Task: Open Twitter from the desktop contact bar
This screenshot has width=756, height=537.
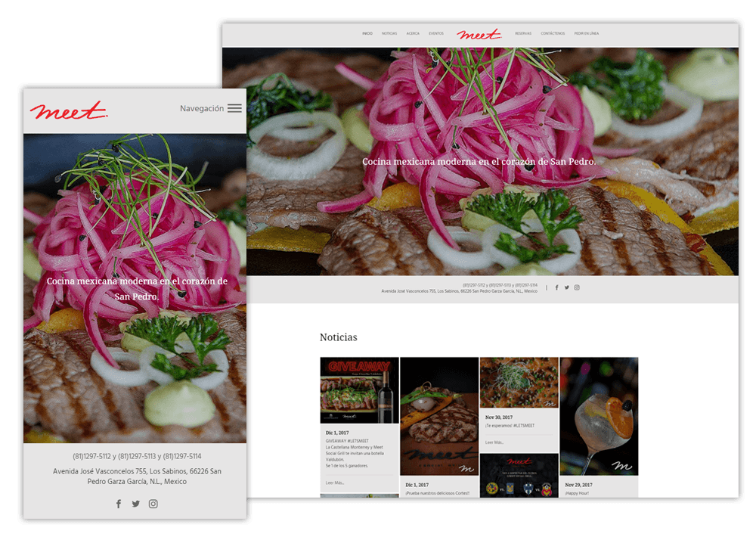Action: pos(567,287)
